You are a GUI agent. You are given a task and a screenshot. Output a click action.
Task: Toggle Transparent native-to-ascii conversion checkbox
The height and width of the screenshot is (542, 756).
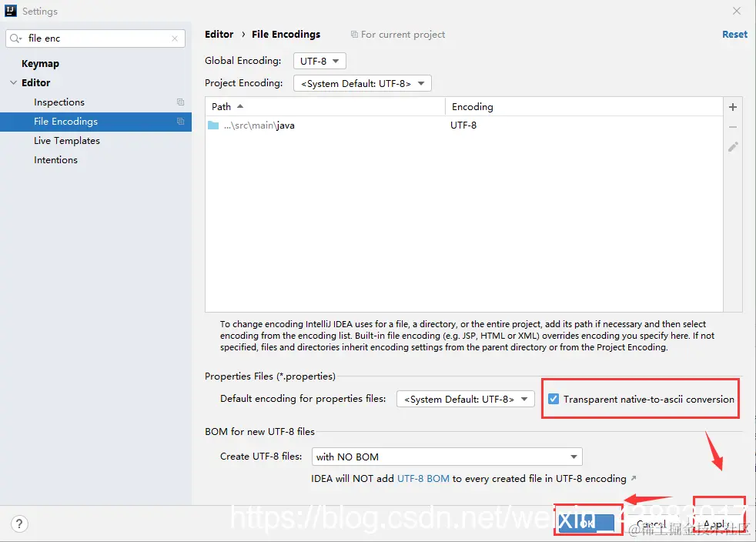(x=554, y=399)
